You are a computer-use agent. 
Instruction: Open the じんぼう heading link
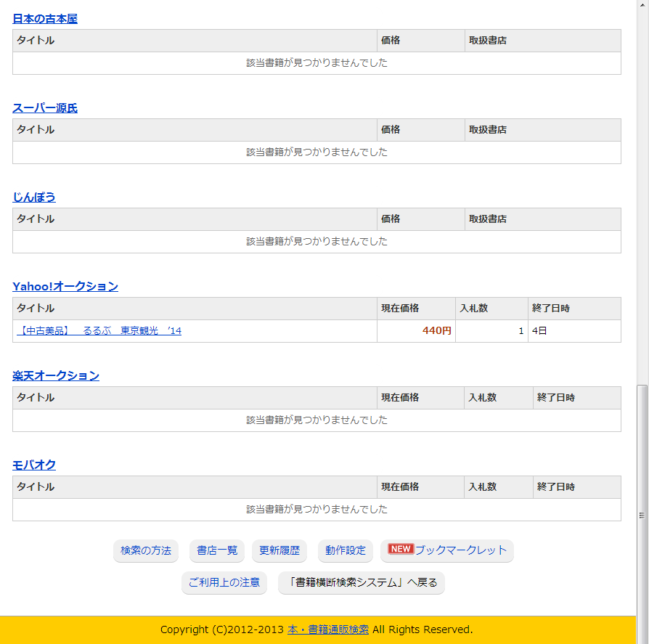coord(34,197)
